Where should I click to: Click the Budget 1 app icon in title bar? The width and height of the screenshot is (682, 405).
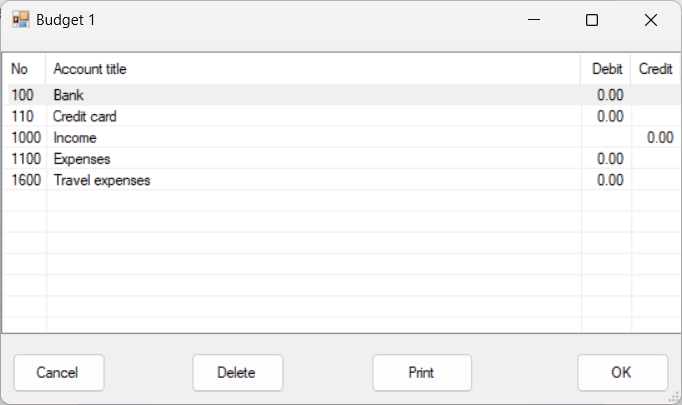[20, 20]
